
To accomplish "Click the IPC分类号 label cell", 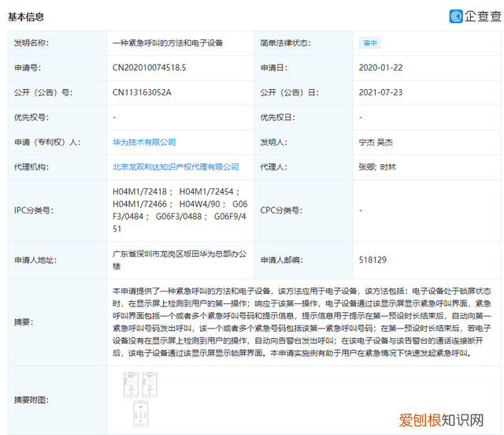I will click(x=57, y=210).
